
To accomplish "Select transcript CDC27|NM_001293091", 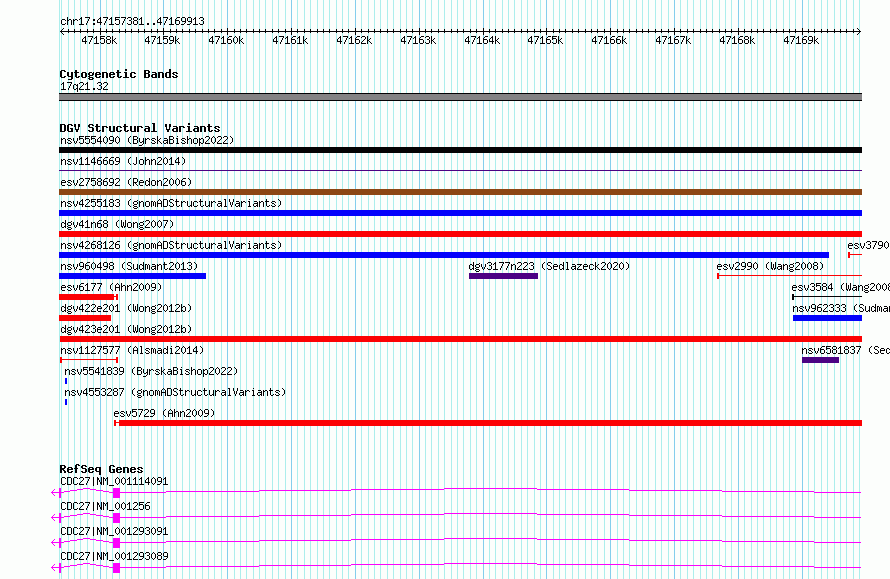I will click(x=114, y=531).
